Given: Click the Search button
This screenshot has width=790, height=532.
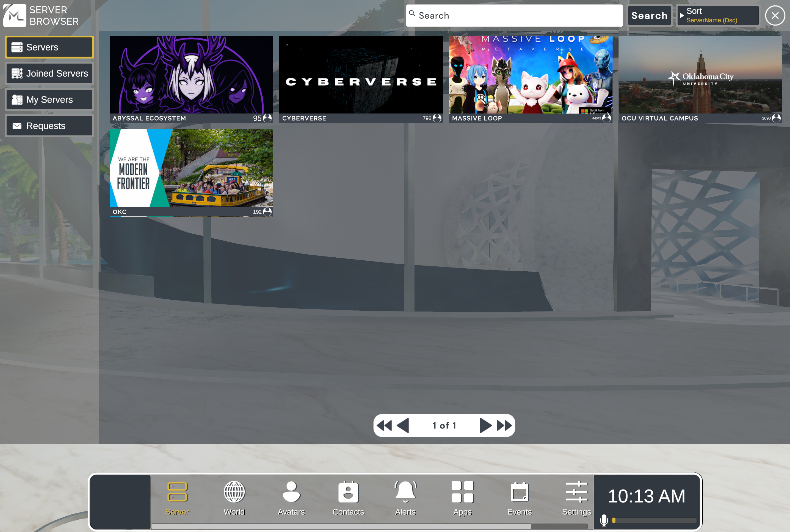Looking at the screenshot, I should (650, 16).
